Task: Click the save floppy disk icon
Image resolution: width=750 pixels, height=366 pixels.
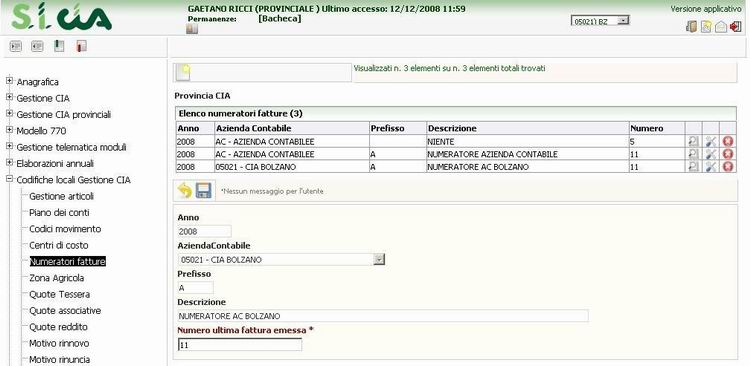Action: 204,191
